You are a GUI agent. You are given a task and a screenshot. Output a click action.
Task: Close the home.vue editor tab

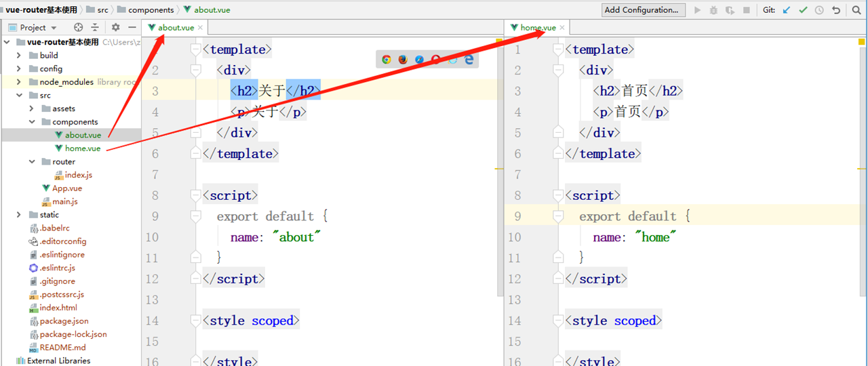point(562,28)
